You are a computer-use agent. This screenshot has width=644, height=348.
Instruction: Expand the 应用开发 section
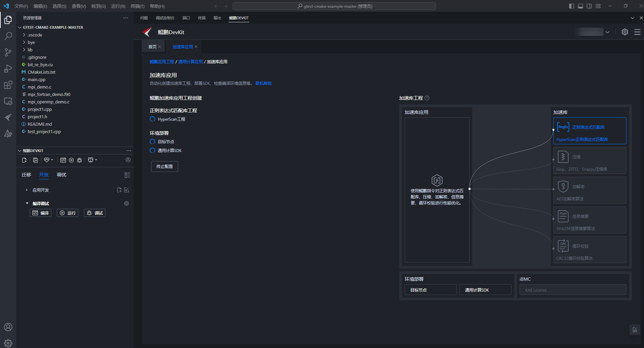27,190
